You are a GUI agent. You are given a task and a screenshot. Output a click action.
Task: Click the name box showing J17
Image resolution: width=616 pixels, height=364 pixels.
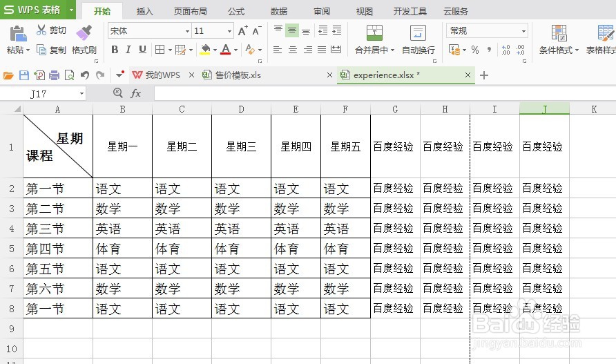(x=39, y=93)
